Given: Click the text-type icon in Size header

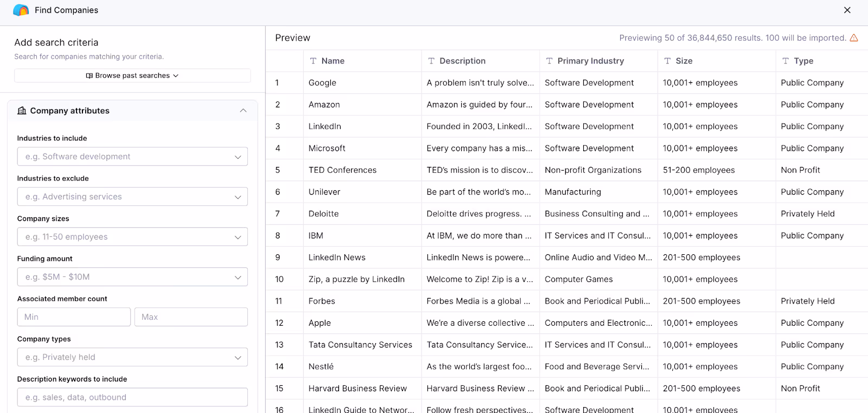Looking at the screenshot, I should (667, 61).
